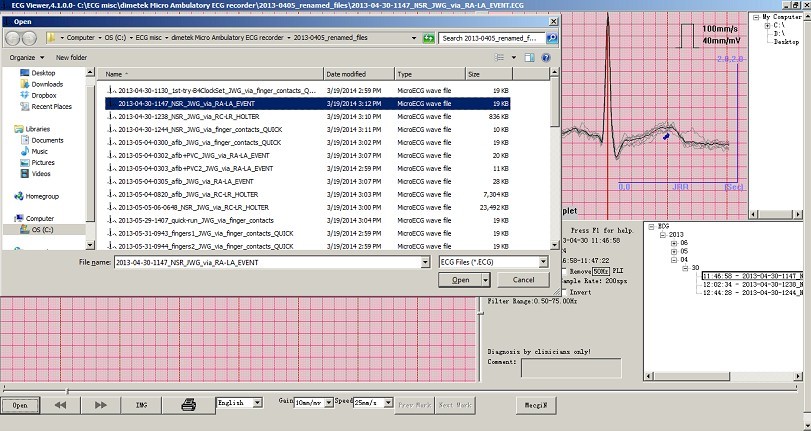Image resolution: width=811 pixels, height=431 pixels.
Task: Click the printer icon button
Action: coord(187,405)
